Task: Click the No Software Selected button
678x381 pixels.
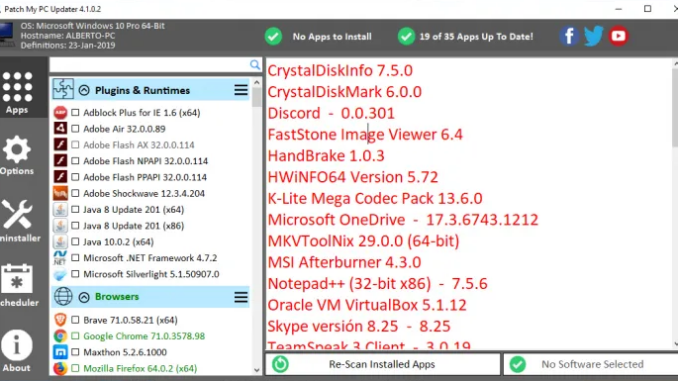Action: pos(591,364)
